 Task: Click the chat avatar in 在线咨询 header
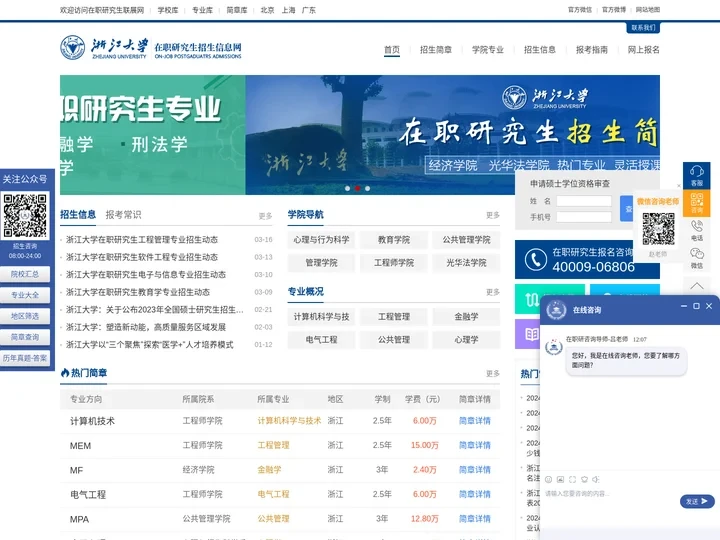pos(556,310)
